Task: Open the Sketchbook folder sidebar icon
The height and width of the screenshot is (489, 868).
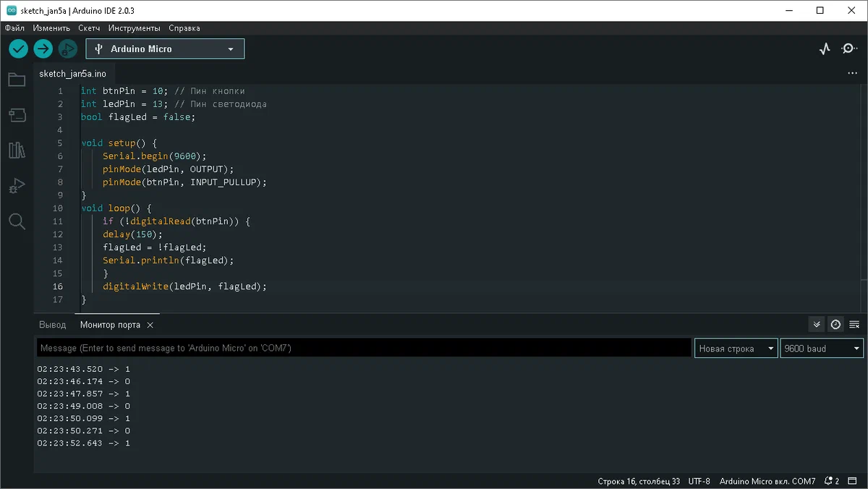Action: pos(17,80)
